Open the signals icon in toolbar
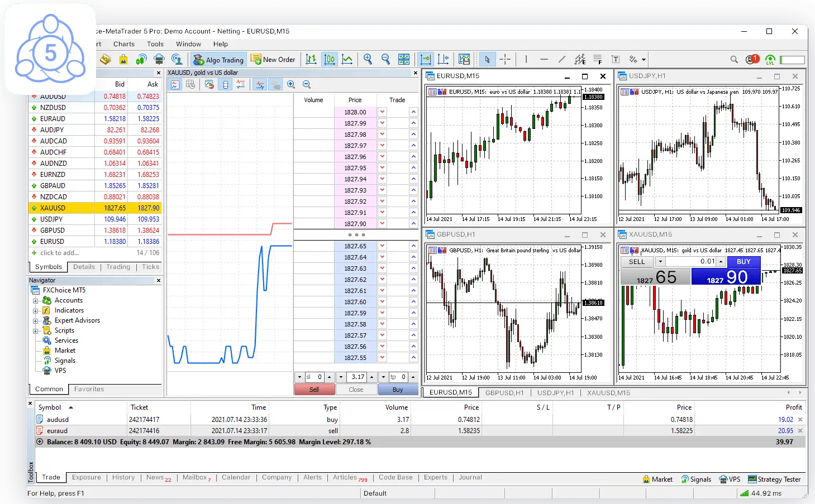Image resolution: width=815 pixels, height=504 pixels. tap(141, 59)
